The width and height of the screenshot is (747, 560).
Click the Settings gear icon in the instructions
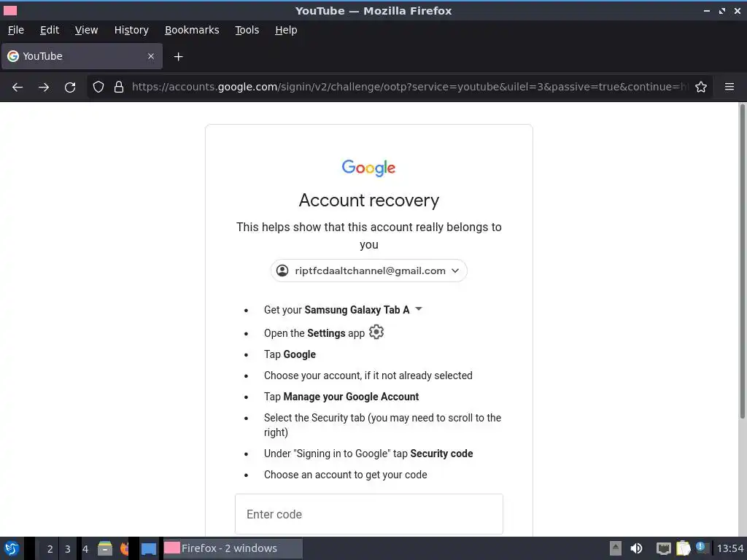point(376,332)
